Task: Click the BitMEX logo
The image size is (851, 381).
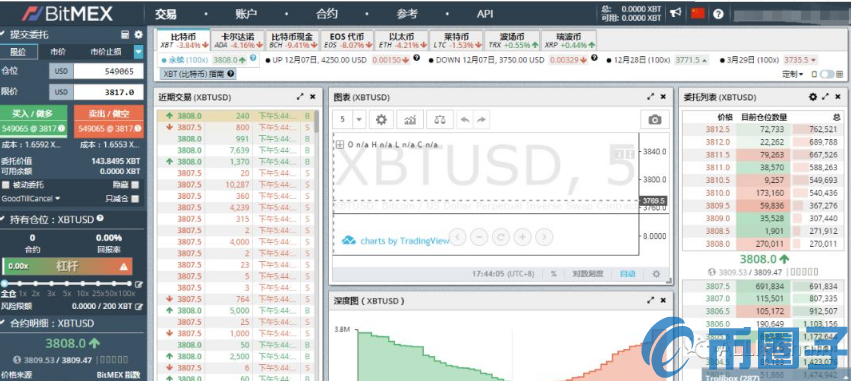Action: pos(67,13)
